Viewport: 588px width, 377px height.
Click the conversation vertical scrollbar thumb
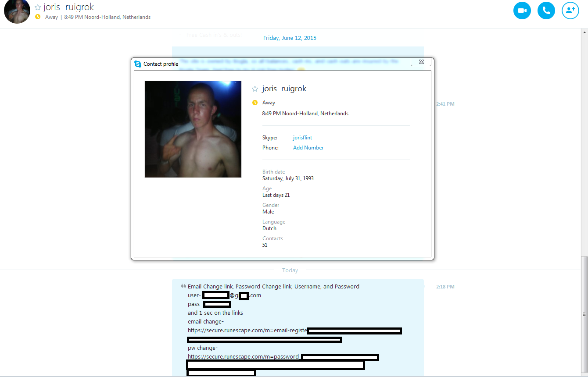click(x=584, y=314)
